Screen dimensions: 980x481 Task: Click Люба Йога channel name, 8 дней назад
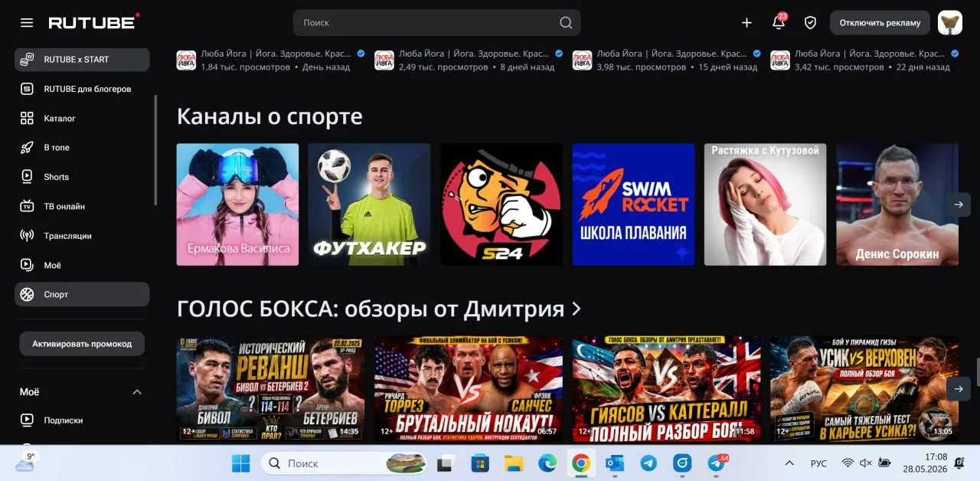coord(474,54)
